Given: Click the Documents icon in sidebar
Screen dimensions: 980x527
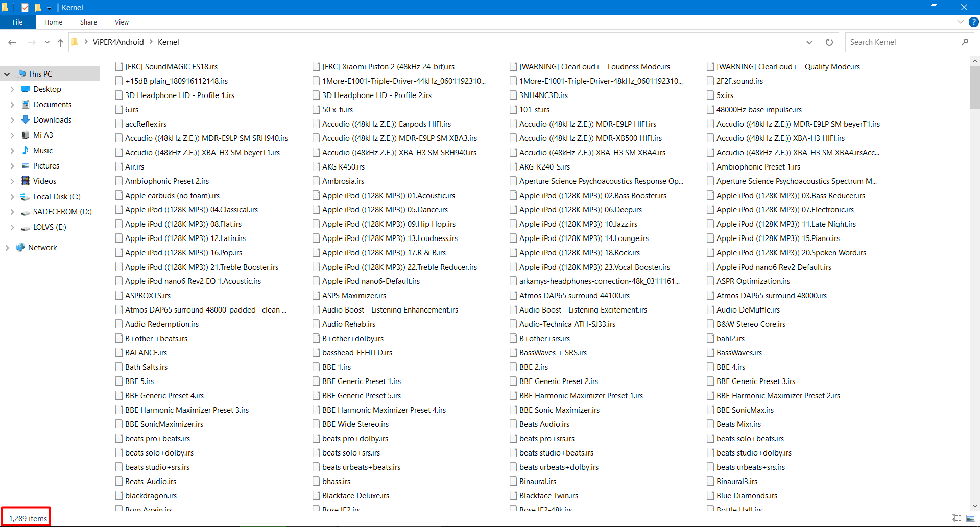Looking at the screenshot, I should (x=26, y=104).
